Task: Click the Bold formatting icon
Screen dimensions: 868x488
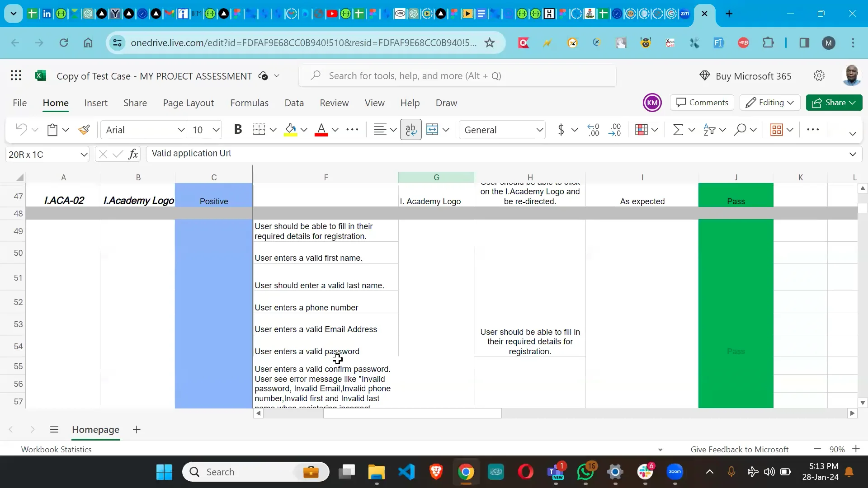Action: tap(238, 130)
